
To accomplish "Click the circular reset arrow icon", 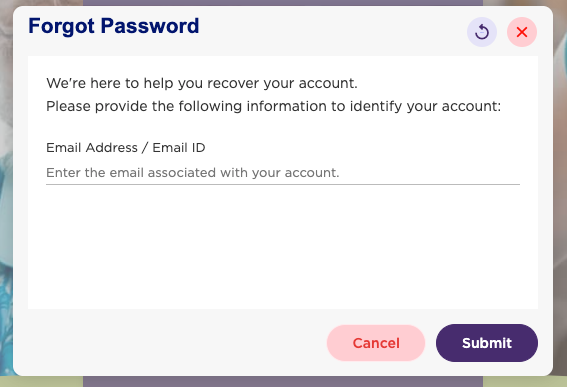I will (x=482, y=32).
